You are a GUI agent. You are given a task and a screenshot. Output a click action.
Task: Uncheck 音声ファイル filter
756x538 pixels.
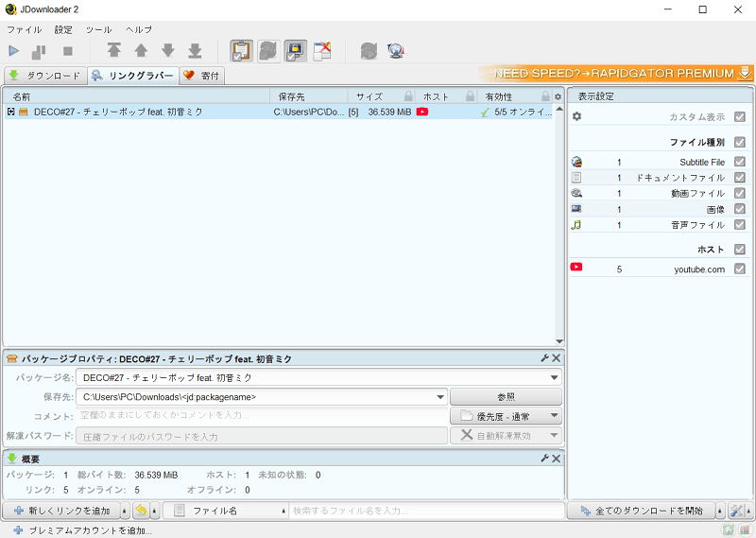740,225
